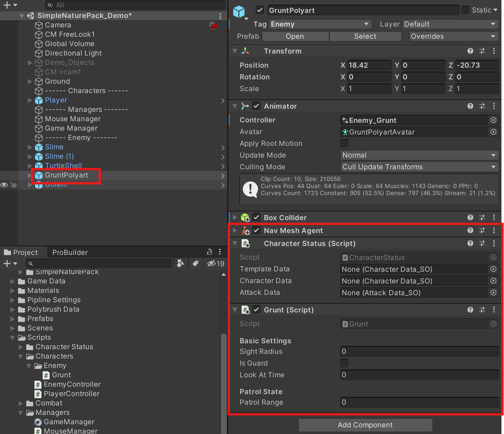Click the GameManager gear script icon
This screenshot has width=504, height=434.
click(38, 422)
